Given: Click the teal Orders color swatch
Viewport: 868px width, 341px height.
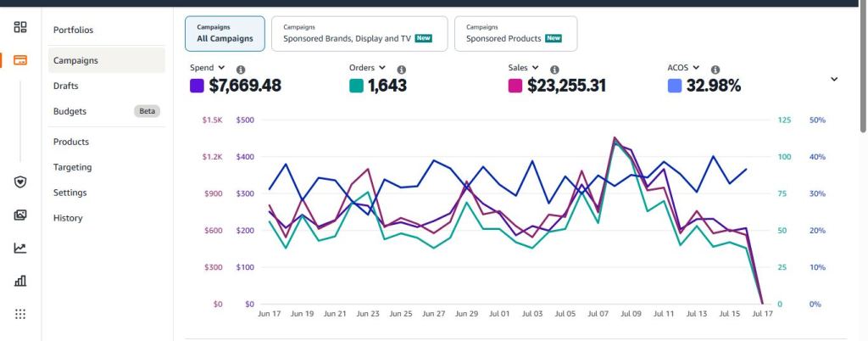Looking at the screenshot, I should [x=356, y=86].
